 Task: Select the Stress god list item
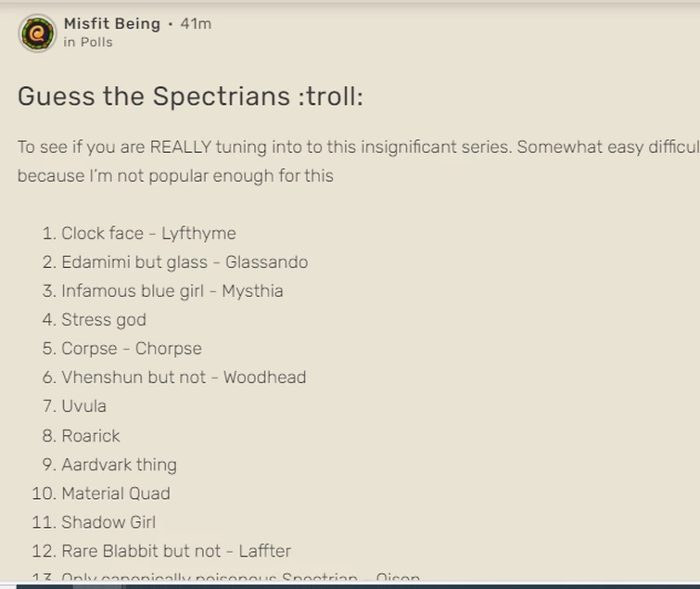click(x=104, y=319)
